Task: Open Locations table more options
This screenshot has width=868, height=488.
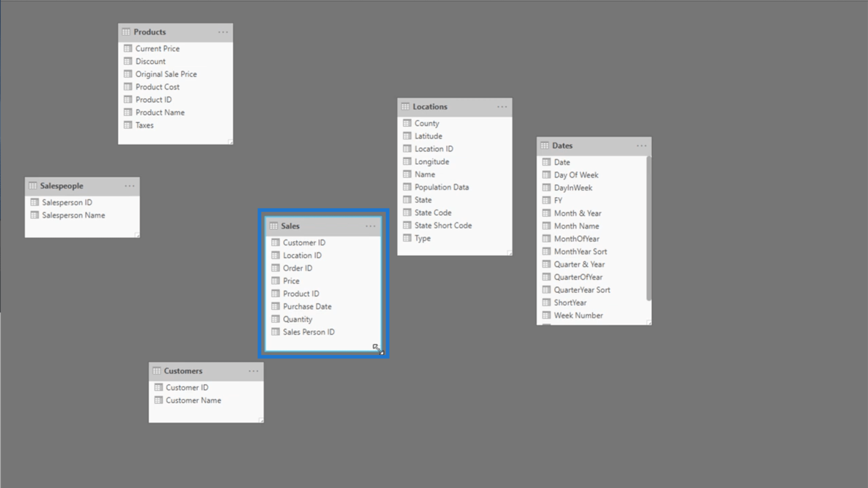Action: click(x=502, y=107)
